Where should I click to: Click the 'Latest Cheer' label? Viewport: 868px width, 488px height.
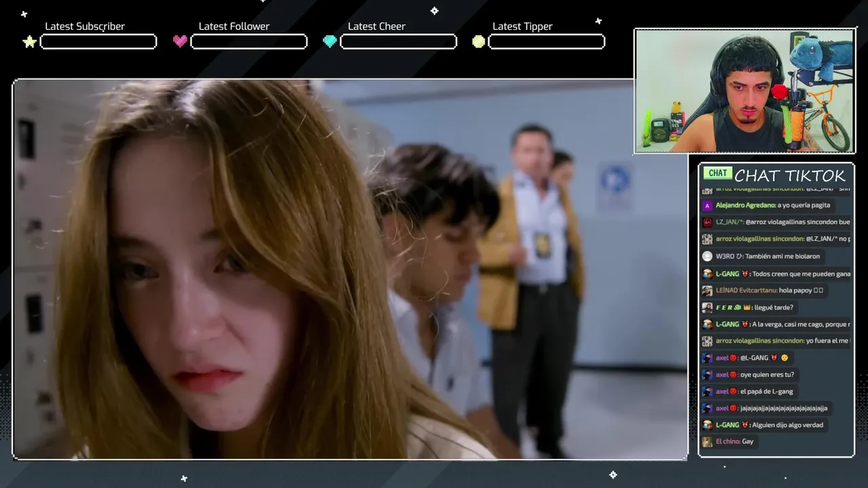click(x=376, y=26)
